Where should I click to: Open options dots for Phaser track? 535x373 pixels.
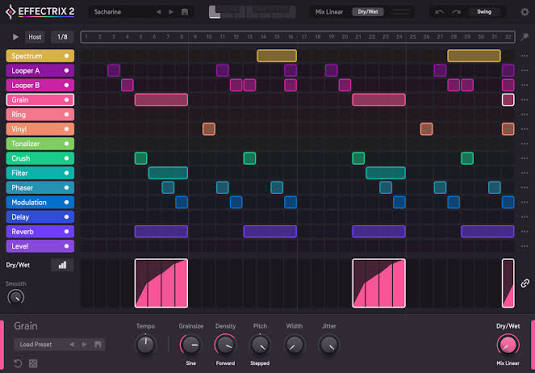[x=524, y=187]
